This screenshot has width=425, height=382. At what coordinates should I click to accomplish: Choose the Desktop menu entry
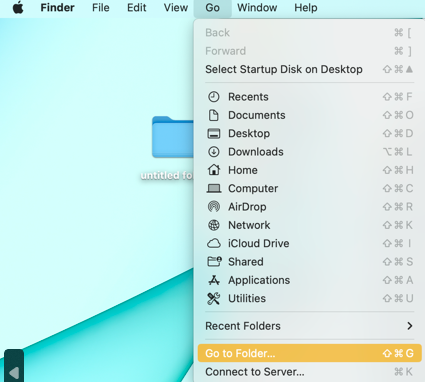click(309, 134)
